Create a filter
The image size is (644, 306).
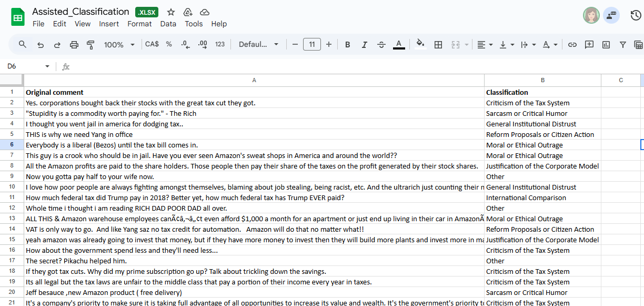click(x=623, y=45)
